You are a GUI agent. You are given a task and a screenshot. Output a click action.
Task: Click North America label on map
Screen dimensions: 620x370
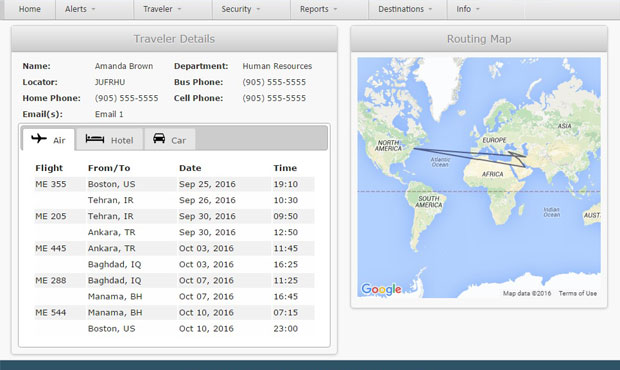388,145
